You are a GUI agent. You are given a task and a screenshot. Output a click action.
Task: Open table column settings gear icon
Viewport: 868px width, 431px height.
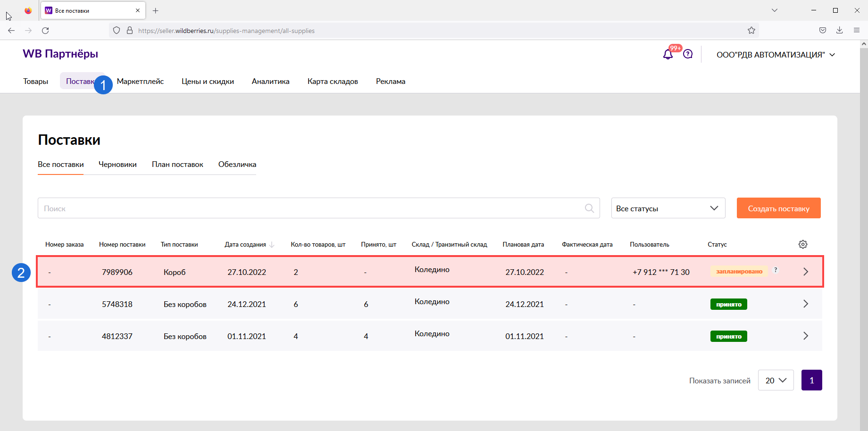coord(802,244)
